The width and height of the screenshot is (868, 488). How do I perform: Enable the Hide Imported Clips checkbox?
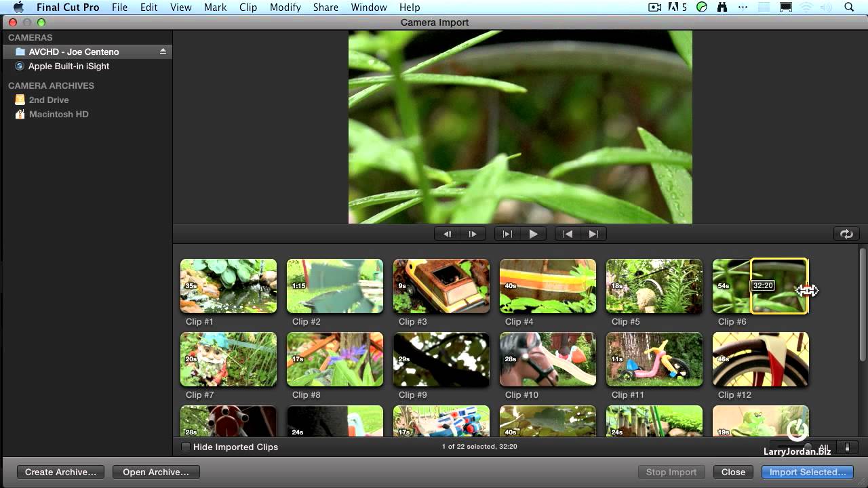pyautogui.click(x=186, y=447)
